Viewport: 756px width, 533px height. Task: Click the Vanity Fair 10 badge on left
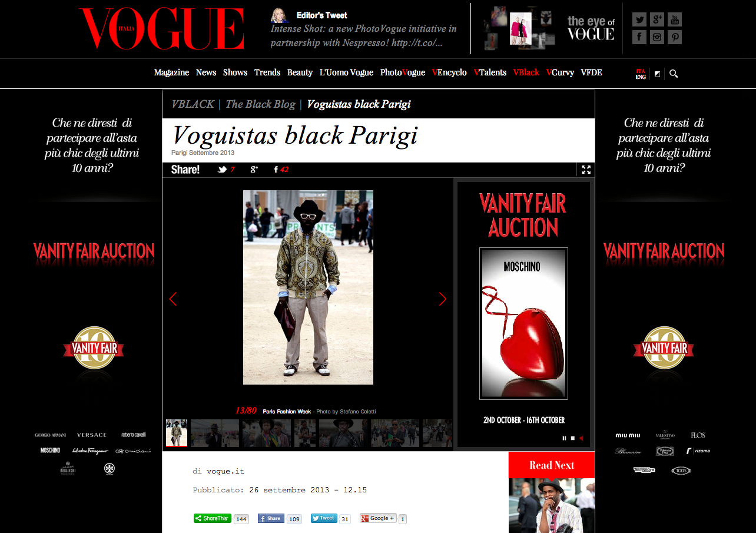[94, 347]
